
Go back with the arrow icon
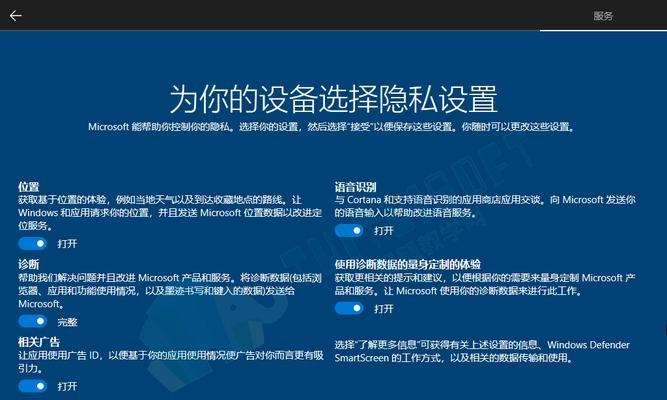click(16, 16)
